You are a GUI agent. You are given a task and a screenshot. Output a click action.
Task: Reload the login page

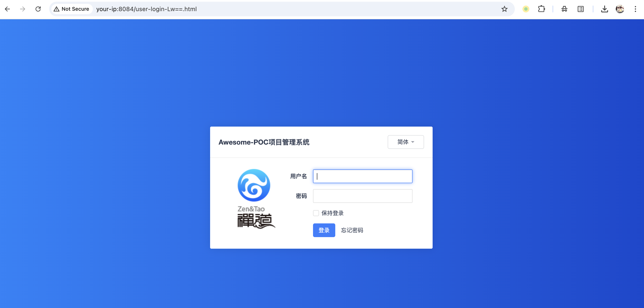tap(38, 9)
